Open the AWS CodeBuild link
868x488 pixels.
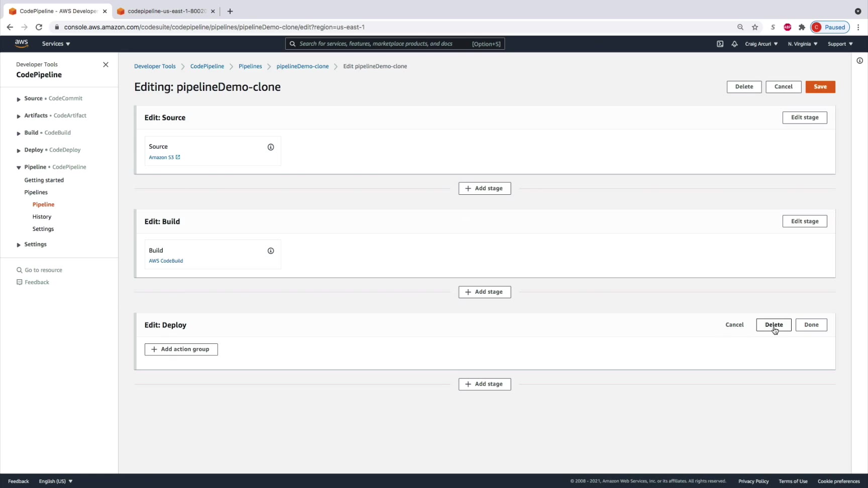pos(166,261)
